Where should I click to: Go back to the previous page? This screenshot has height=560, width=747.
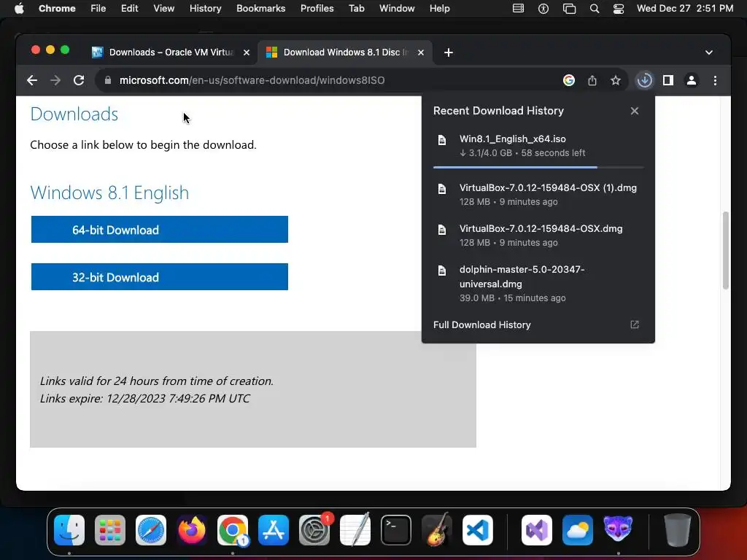point(32,80)
